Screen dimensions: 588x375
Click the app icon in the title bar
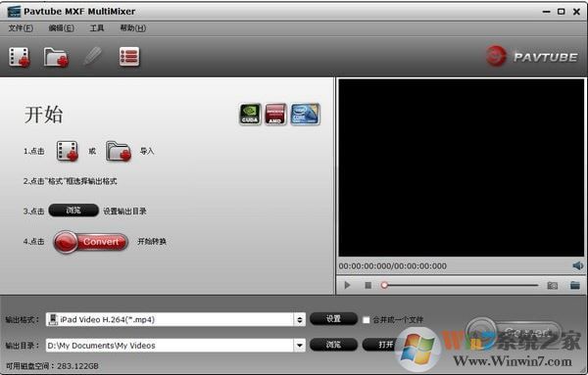tap(14, 11)
